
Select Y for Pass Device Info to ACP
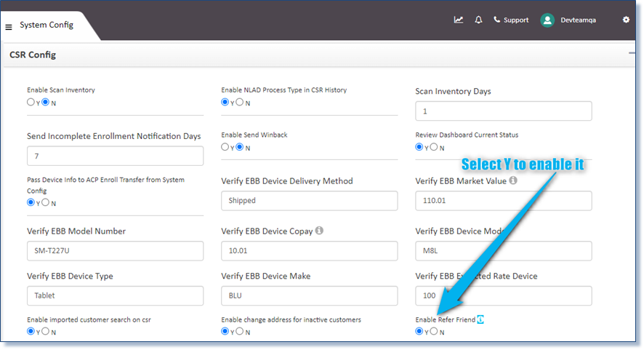[x=31, y=202]
